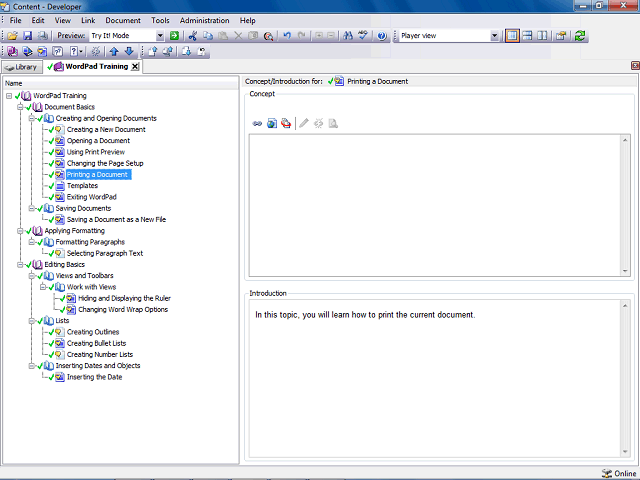This screenshot has width=640, height=480.
Task: Run the ABC spell check icon
Action: 363,36
